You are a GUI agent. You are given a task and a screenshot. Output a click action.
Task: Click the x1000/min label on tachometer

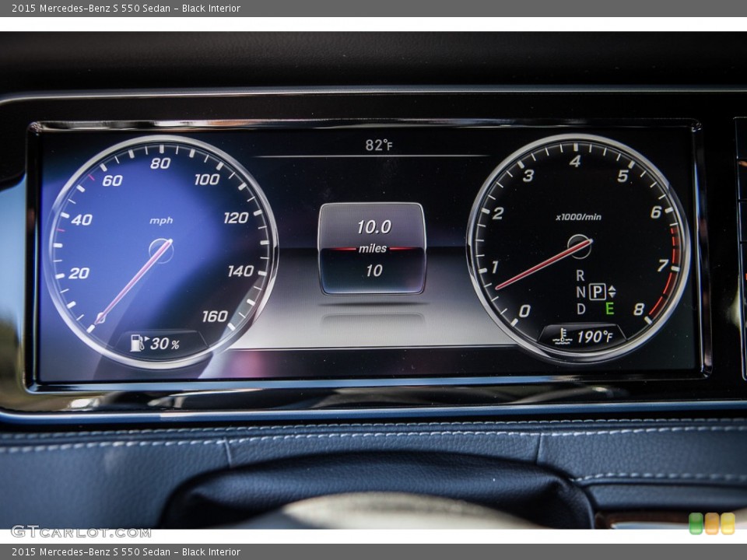point(578,217)
